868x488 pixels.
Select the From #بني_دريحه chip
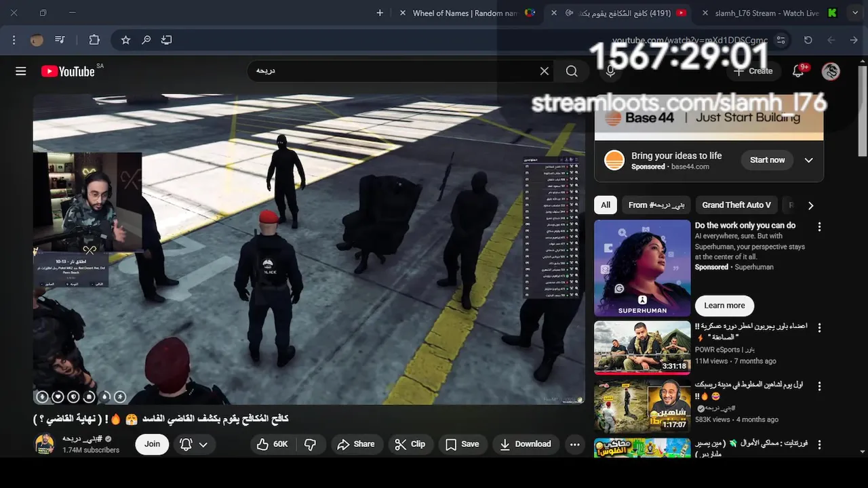[x=656, y=205]
